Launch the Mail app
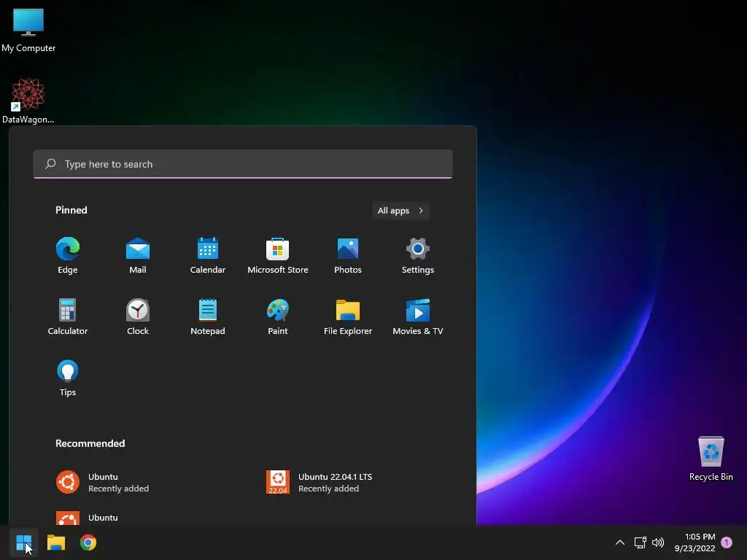The width and height of the screenshot is (747, 560). [138, 256]
